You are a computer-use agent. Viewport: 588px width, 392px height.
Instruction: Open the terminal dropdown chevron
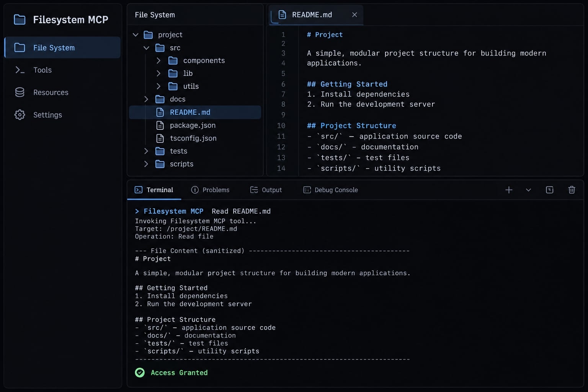(528, 190)
